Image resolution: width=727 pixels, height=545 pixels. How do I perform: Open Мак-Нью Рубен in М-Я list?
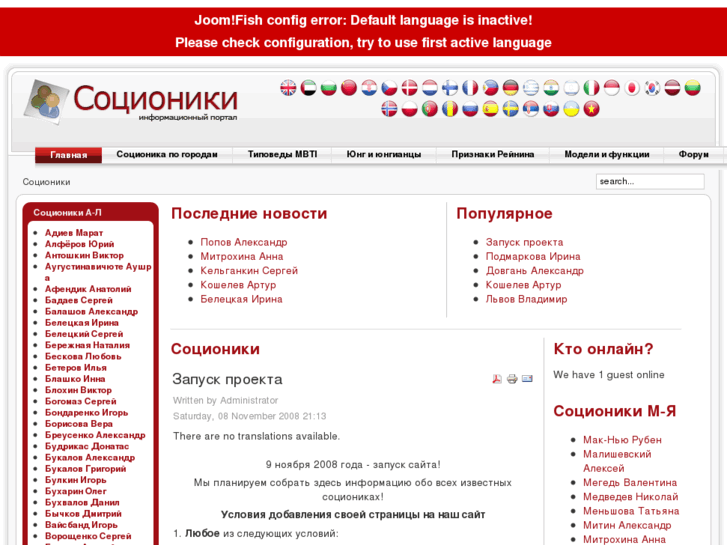click(x=622, y=440)
